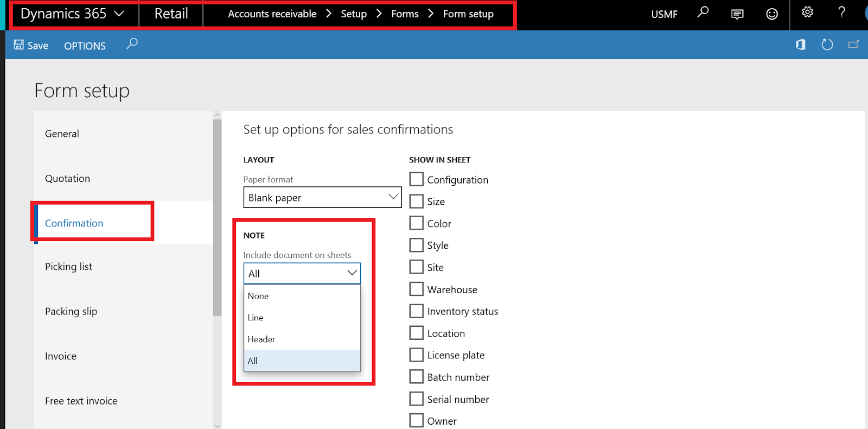
Task: Enable the Configuration checkbox
Action: tap(417, 180)
